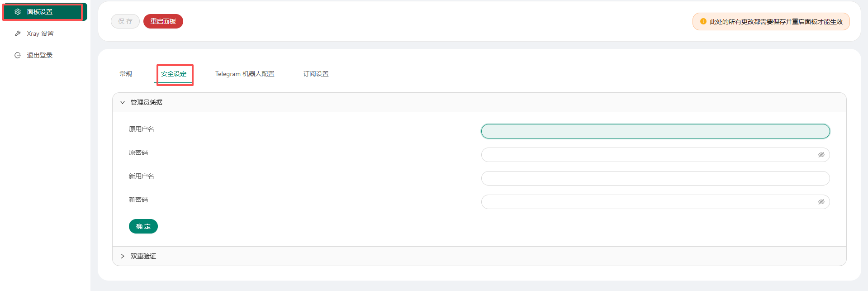Click the orange warning icon in notice banner
This screenshot has width=868, height=291.
[x=703, y=21]
